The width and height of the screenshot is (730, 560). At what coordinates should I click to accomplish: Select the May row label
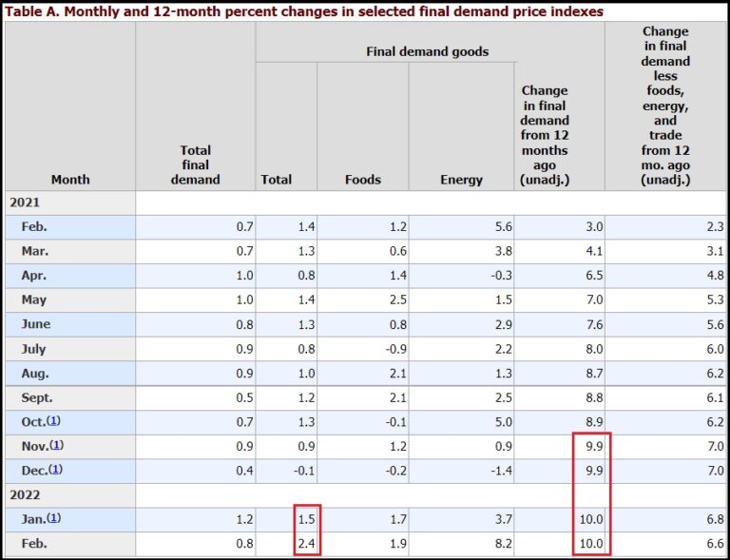click(x=33, y=300)
